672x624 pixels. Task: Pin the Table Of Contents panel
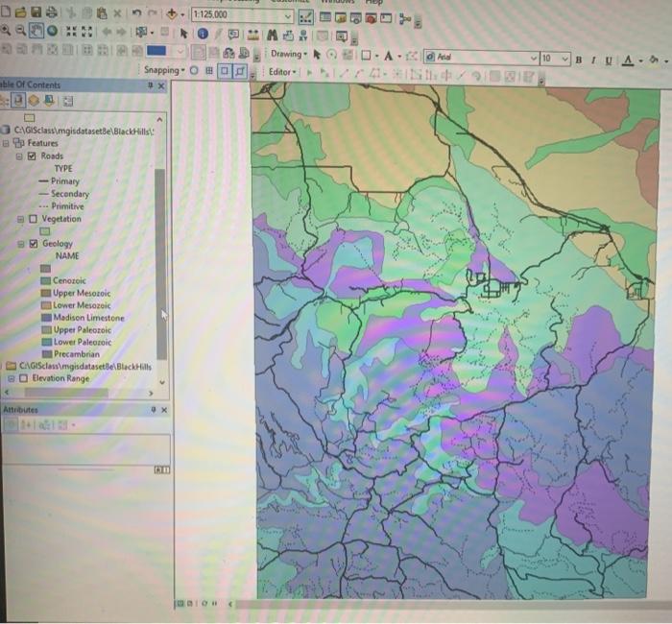tap(150, 85)
